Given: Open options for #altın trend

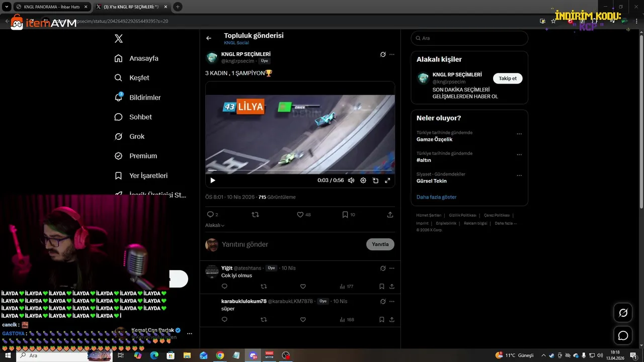Looking at the screenshot, I should click(x=519, y=155).
